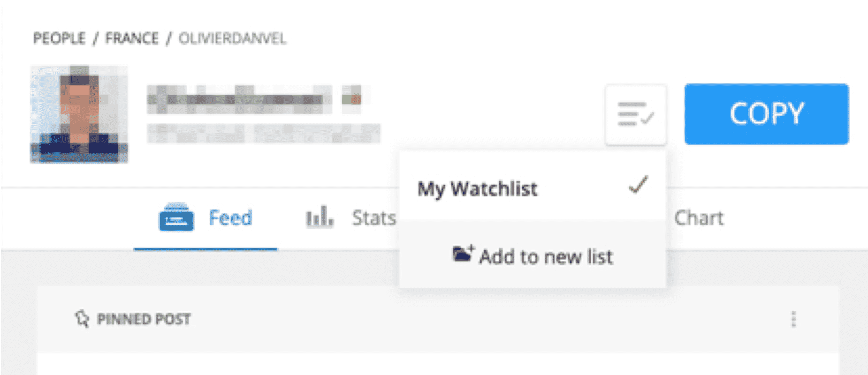Click the Feed inbox tray icon

tap(176, 217)
